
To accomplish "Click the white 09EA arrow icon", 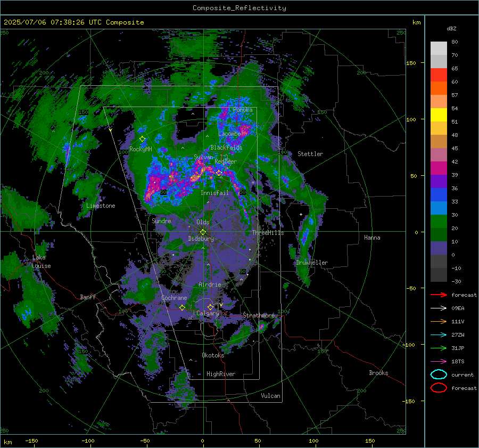I will pyautogui.click(x=439, y=308).
